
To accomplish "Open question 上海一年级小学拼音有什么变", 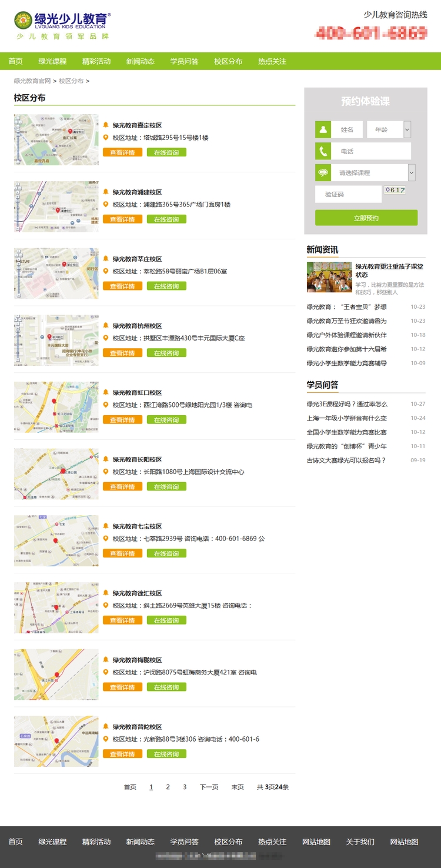I will point(346,418).
